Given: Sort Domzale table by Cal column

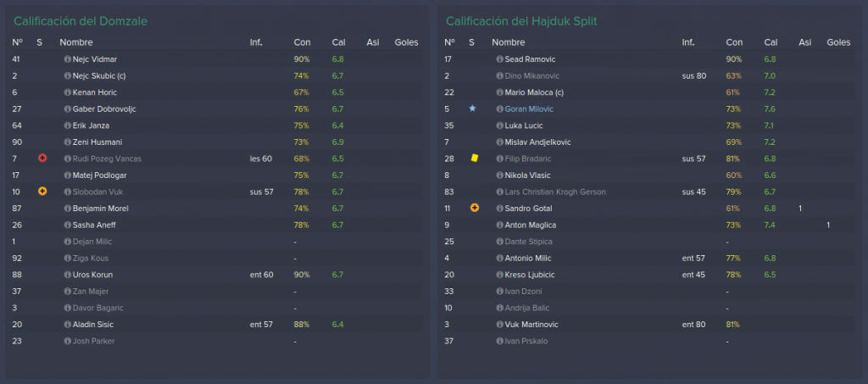Looking at the screenshot, I should 338,42.
